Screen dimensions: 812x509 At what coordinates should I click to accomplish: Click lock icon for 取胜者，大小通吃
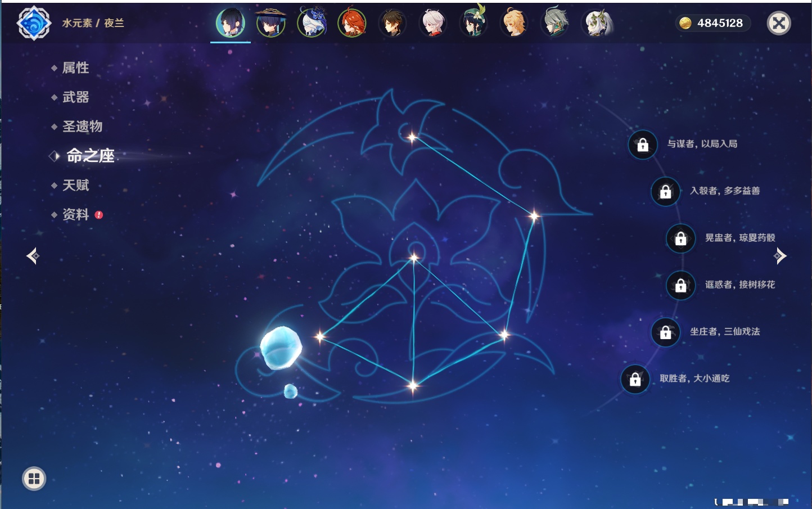[x=635, y=379]
